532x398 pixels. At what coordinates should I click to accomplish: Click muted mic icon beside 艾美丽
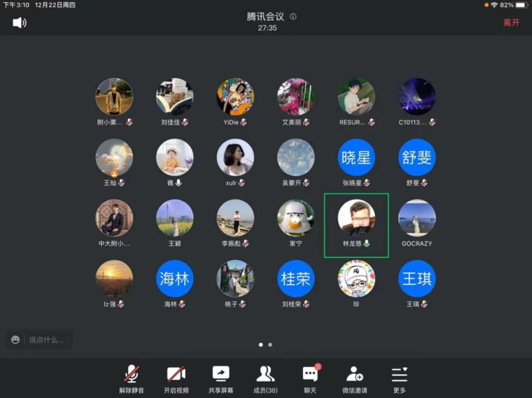click(x=306, y=122)
